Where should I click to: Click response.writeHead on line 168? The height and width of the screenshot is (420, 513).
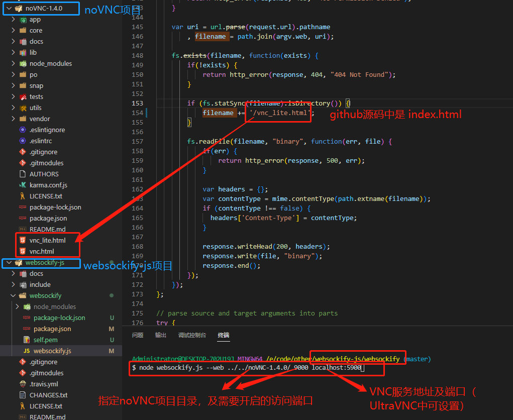tap(237, 247)
